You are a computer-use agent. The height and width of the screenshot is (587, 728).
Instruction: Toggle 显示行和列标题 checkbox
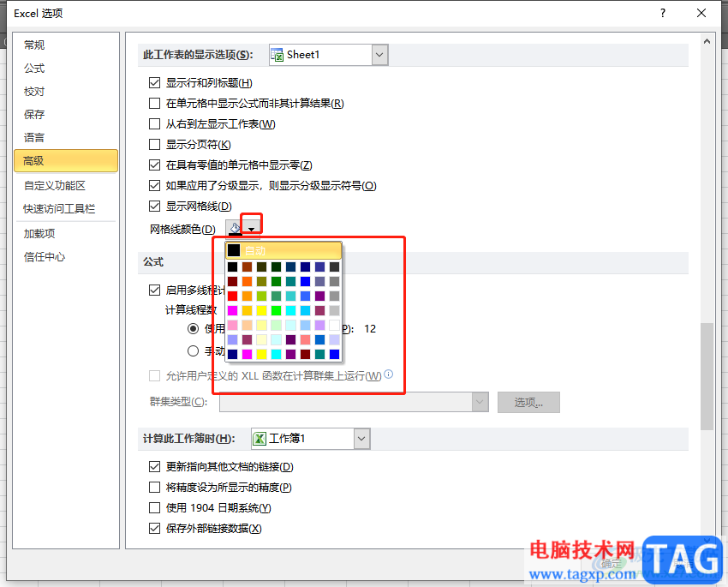tap(155, 83)
